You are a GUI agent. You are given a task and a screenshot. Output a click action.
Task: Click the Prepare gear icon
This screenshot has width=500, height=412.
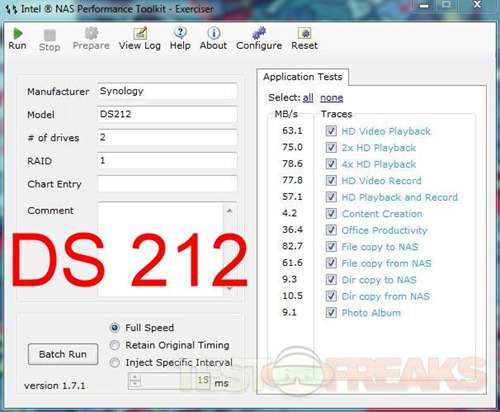91,33
